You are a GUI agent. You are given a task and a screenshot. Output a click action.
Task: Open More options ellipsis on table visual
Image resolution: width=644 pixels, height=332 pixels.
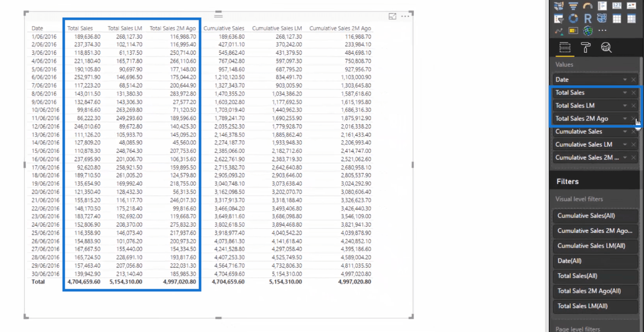(x=405, y=17)
